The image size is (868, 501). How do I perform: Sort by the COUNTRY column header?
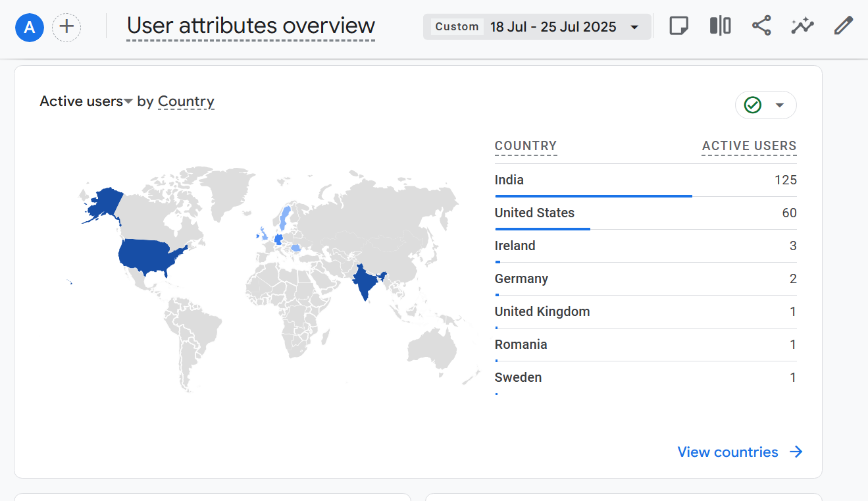pos(525,146)
